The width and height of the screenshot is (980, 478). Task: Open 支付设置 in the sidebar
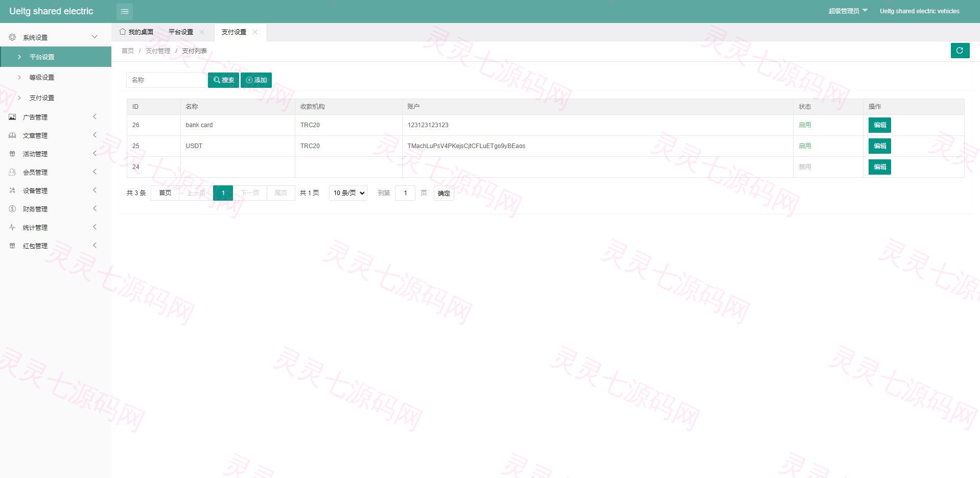[x=56, y=98]
